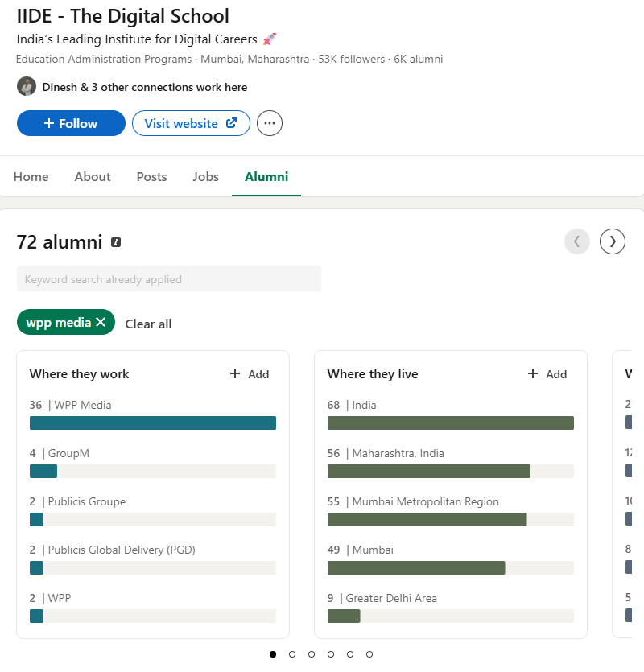Click the 4 | GroupM label
Image resolution: width=644 pixels, height=672 pixels.
click(60, 453)
